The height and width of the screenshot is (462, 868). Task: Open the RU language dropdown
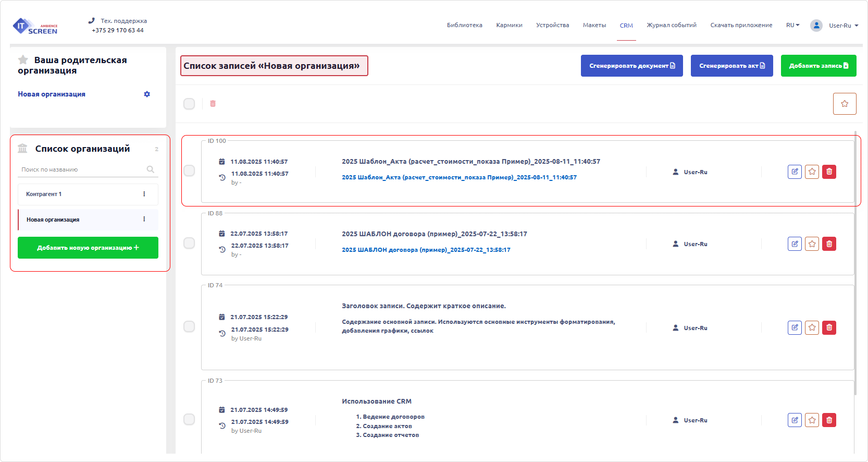(792, 25)
